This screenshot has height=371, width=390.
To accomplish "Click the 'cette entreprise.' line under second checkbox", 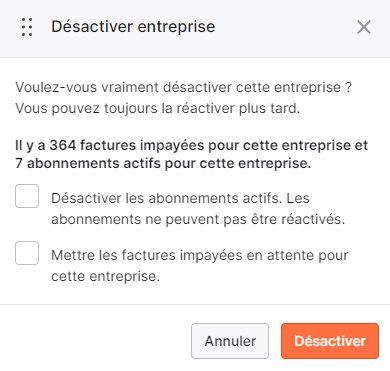I will [x=105, y=276].
